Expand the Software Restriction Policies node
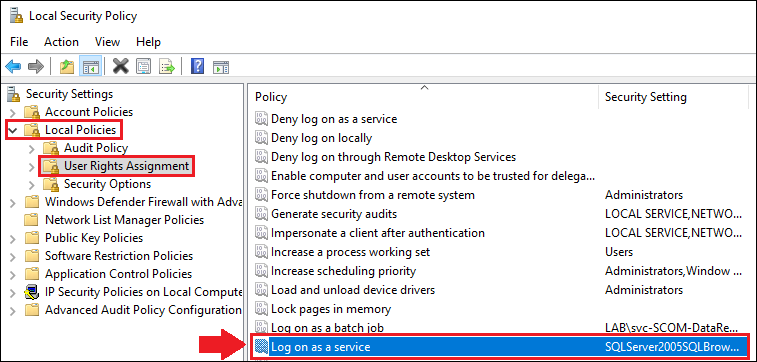Screen dimensions: 757x362 [x=13, y=256]
